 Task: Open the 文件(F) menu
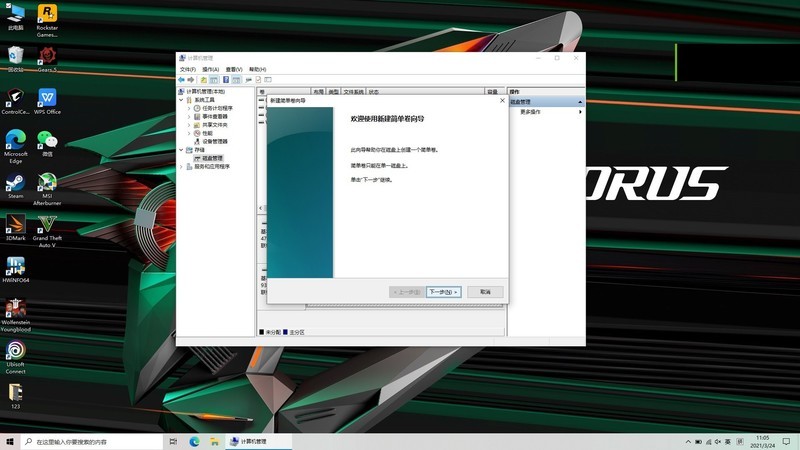point(188,69)
